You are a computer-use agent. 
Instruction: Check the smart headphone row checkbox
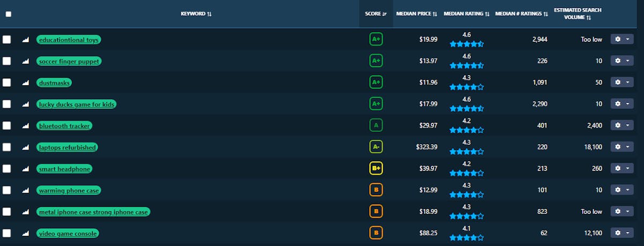(6, 169)
